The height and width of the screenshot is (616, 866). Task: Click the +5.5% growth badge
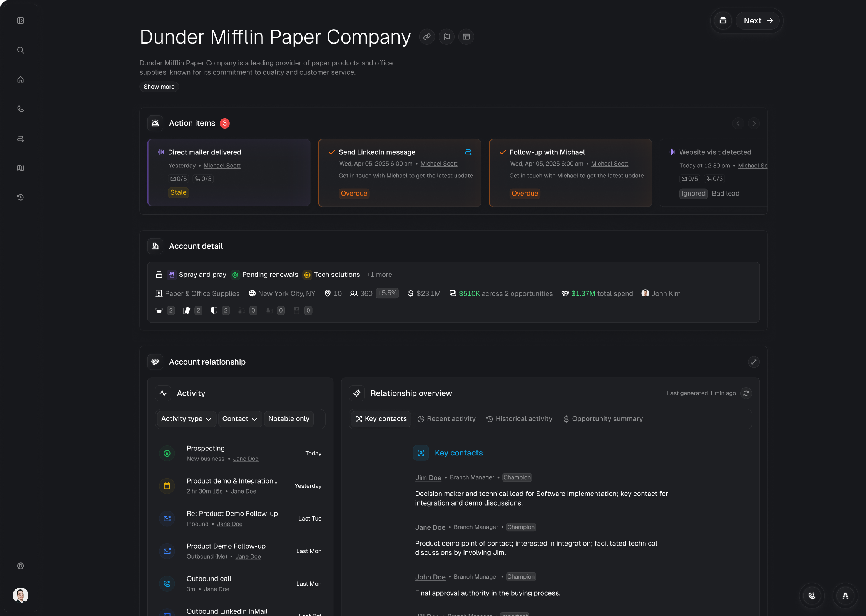[387, 293]
